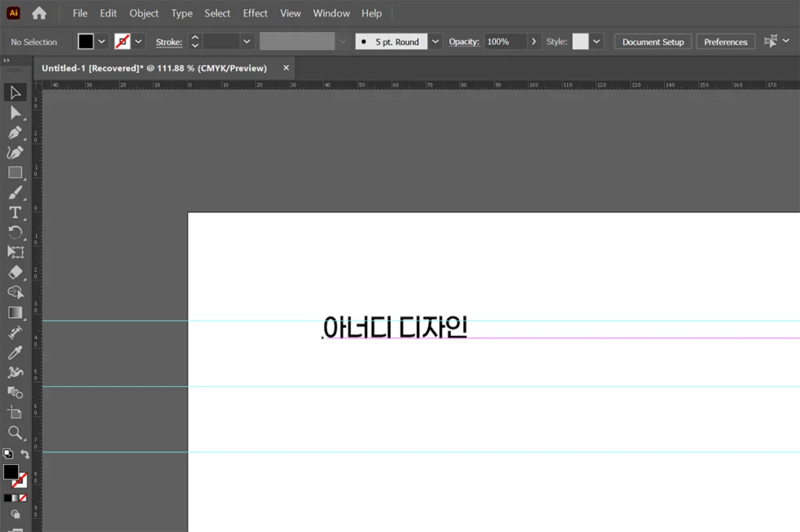The image size is (800, 532).
Task: Select the Selection tool arrow
Action: 15,93
